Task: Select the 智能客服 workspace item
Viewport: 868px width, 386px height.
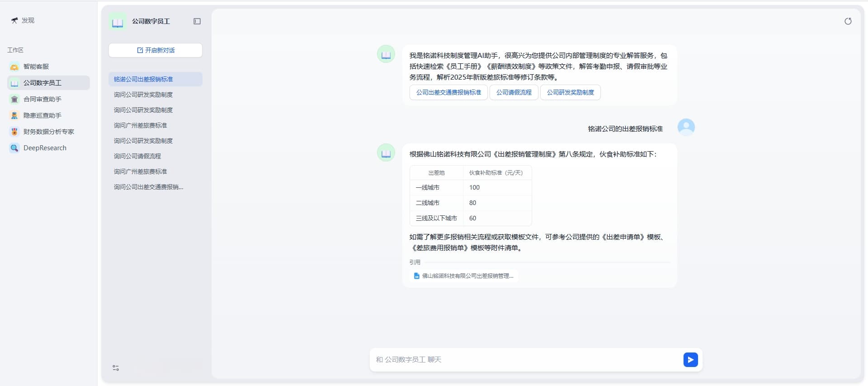Action: (48, 67)
